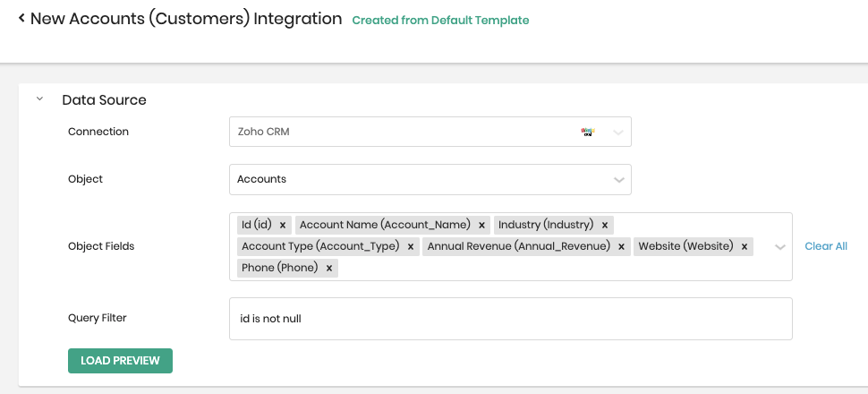Collapse the Data Source section
The width and height of the screenshot is (868, 394).
click(x=39, y=99)
